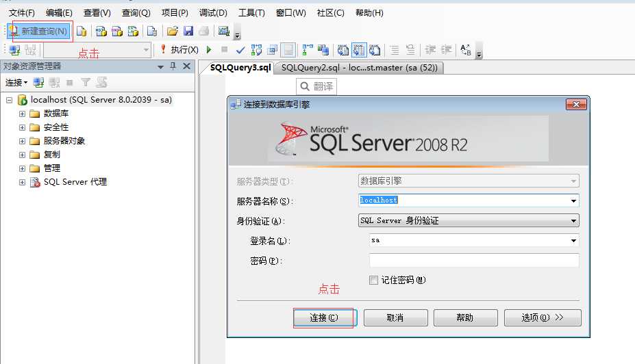This screenshot has height=364, width=635.
Task: Click the Analysis Services XMLA Query icon
Action: tap(133, 31)
